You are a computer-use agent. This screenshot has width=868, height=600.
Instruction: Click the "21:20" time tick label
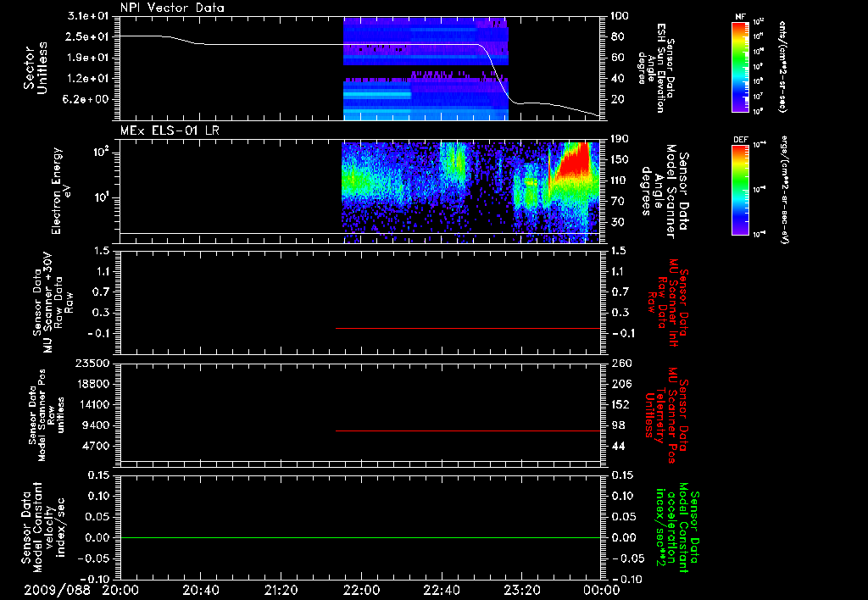pyautogui.click(x=281, y=590)
